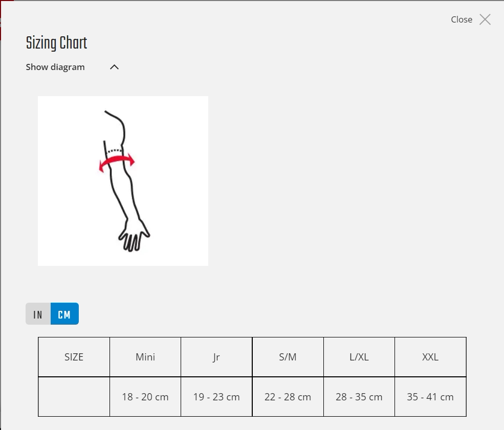The height and width of the screenshot is (430, 504).
Task: Select the XXL size column header
Action: 430,357
